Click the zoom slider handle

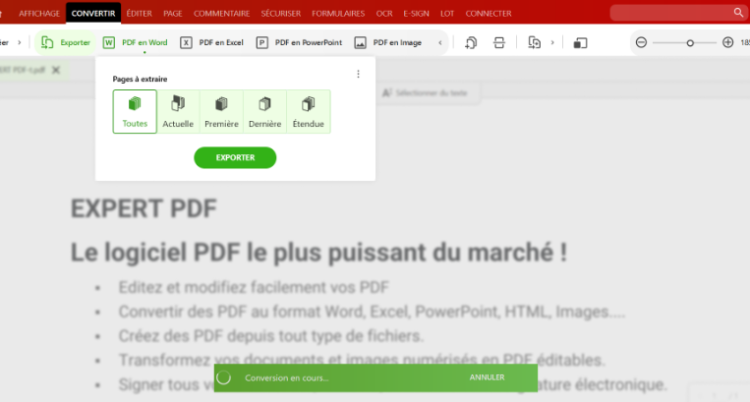click(689, 43)
